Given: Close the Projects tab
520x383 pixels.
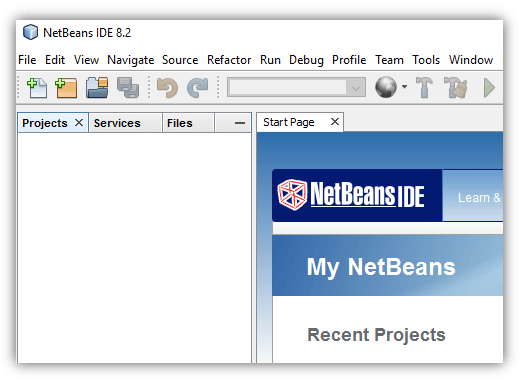Looking at the screenshot, I should (79, 123).
